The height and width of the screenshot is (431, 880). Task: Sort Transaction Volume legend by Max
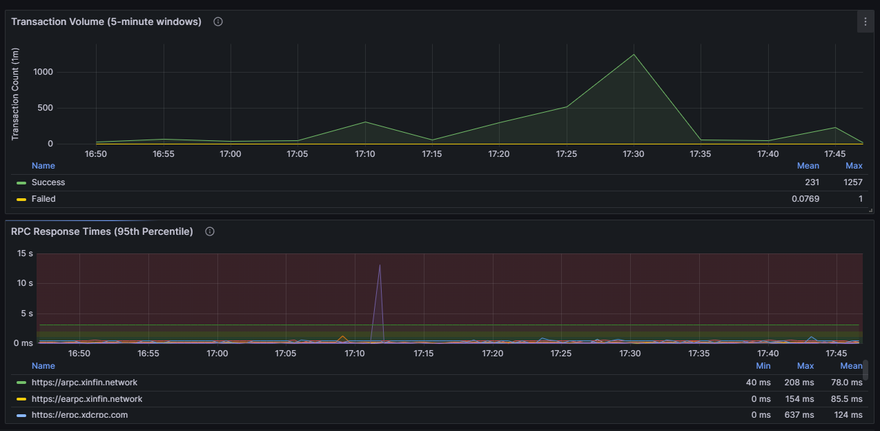[853, 166]
